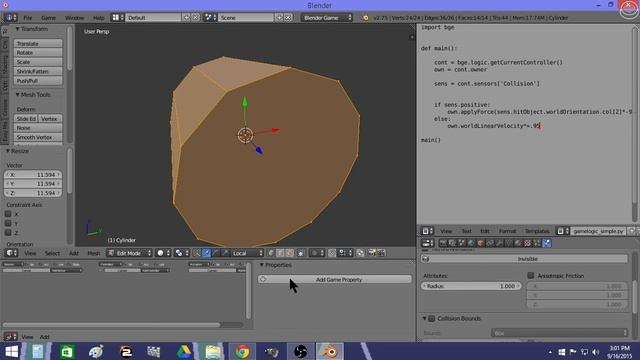
Task: Select face select mode icon in 3D header
Action: [x=289, y=253]
